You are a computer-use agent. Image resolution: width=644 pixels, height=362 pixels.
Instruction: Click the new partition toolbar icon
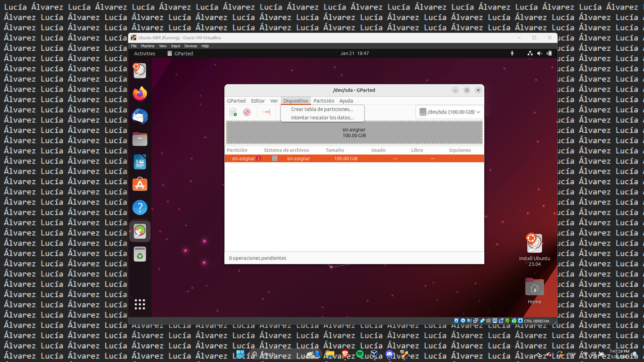(x=233, y=112)
